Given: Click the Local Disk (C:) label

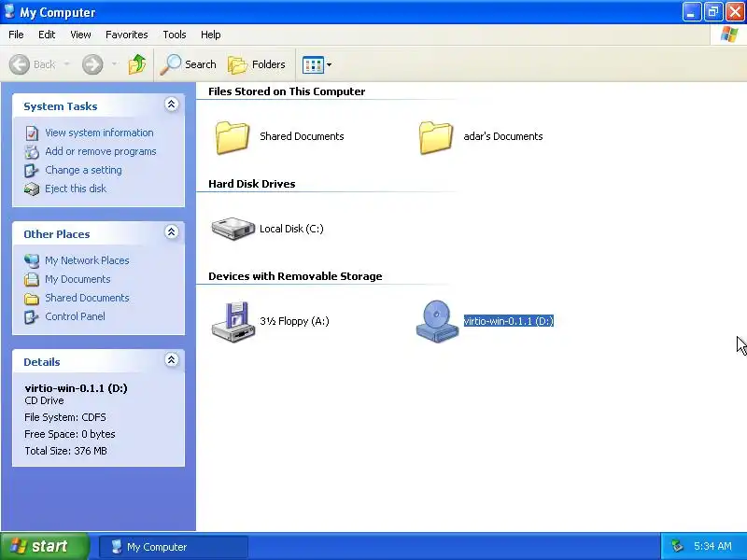Looking at the screenshot, I should point(291,229).
